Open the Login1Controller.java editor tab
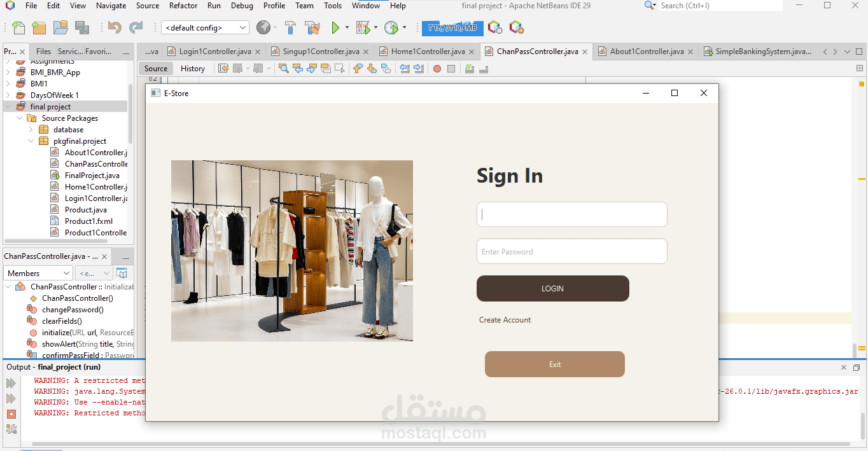Image resolution: width=868 pixels, height=451 pixels. click(x=215, y=52)
